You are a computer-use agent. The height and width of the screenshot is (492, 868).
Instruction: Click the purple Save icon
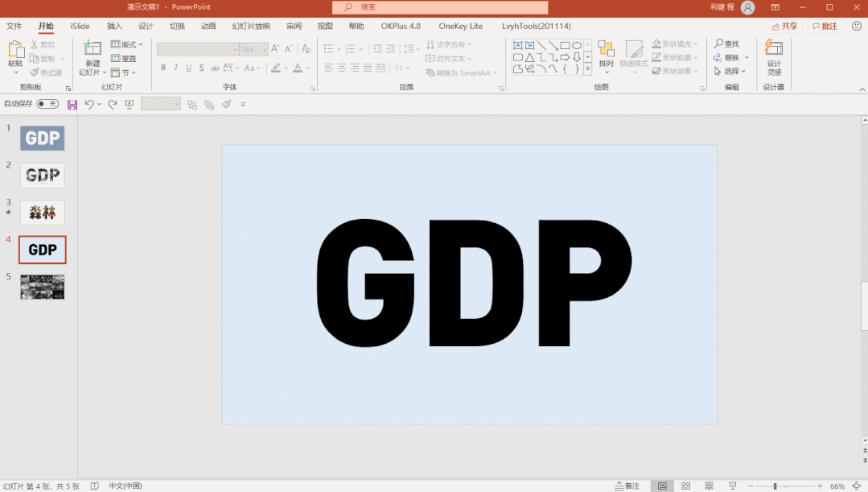[72, 104]
